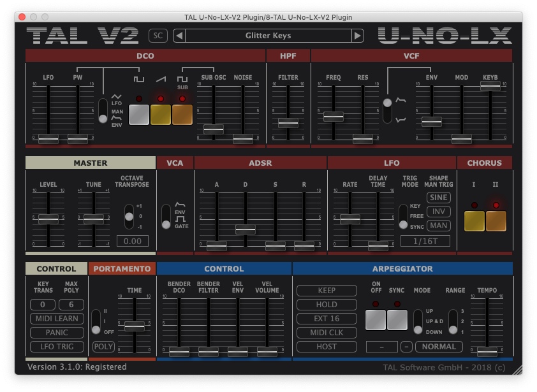Click the ADSR decay slider handle
Image resolution: width=537 pixels, height=392 pixels.
[x=245, y=229]
